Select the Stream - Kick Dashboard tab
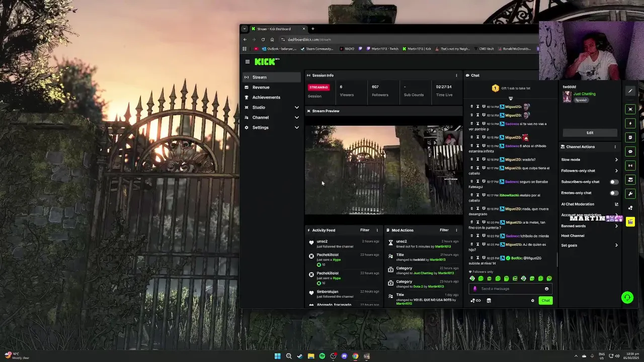 click(x=278, y=29)
